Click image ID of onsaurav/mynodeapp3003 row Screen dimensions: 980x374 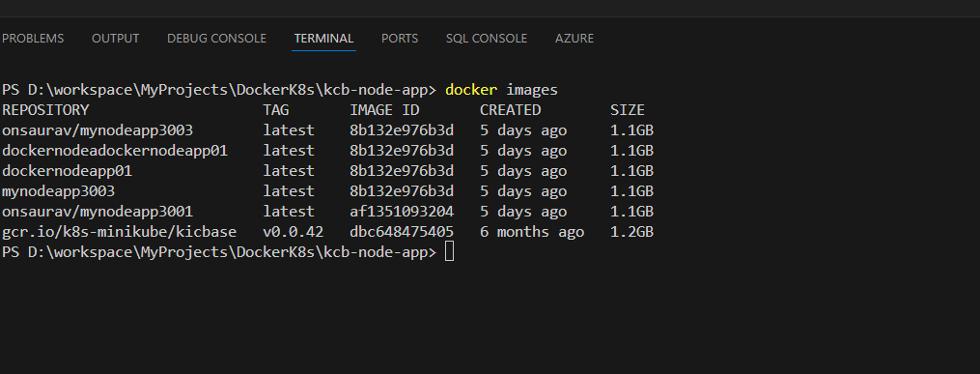402,130
